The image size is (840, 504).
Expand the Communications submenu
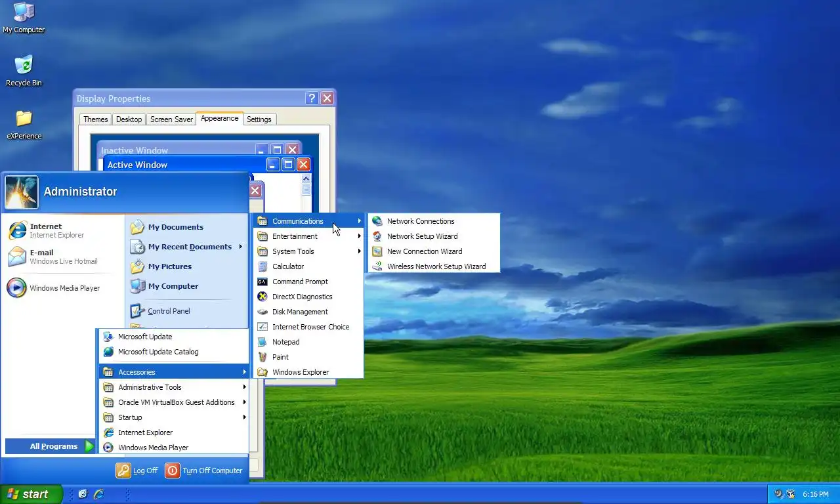tap(308, 221)
